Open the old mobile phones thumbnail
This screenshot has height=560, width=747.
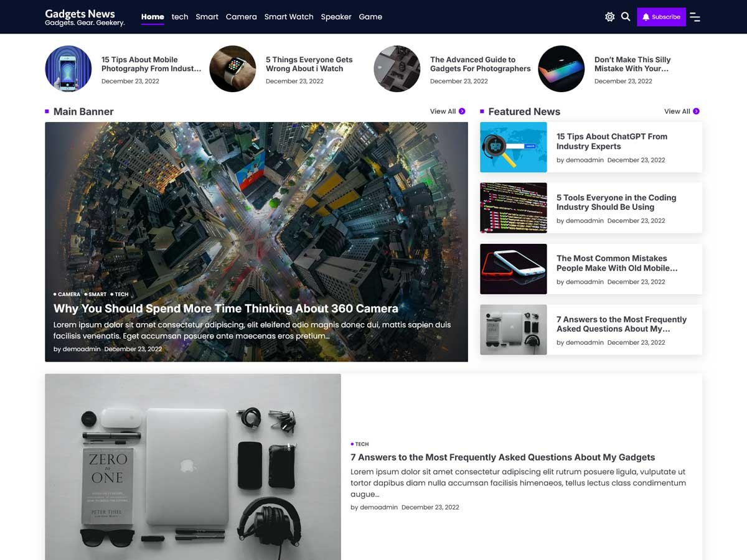coord(514,269)
